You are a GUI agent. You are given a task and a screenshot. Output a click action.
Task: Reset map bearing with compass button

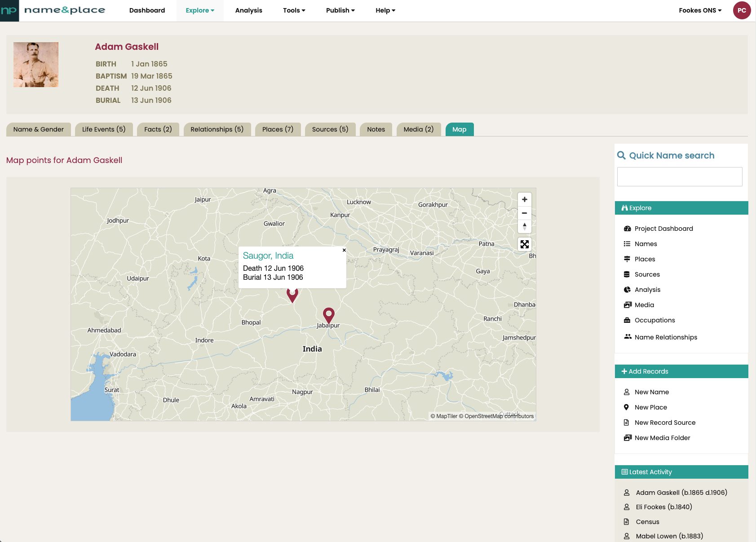524,226
